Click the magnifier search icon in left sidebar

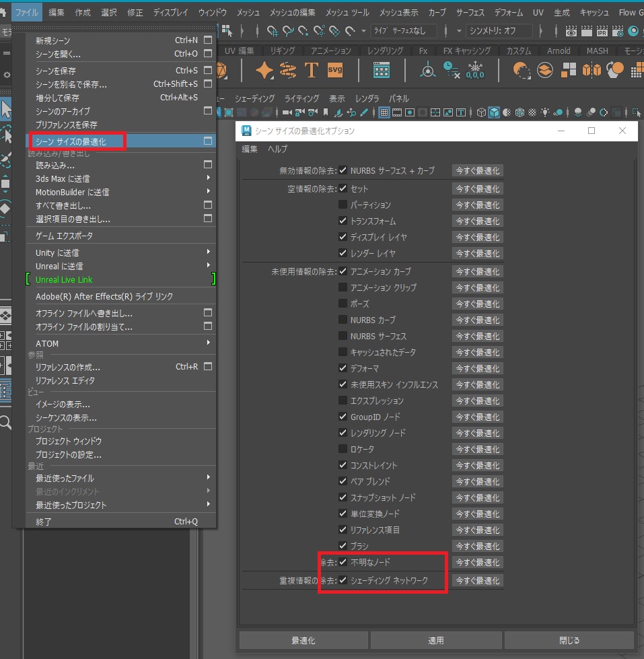pos(5,422)
